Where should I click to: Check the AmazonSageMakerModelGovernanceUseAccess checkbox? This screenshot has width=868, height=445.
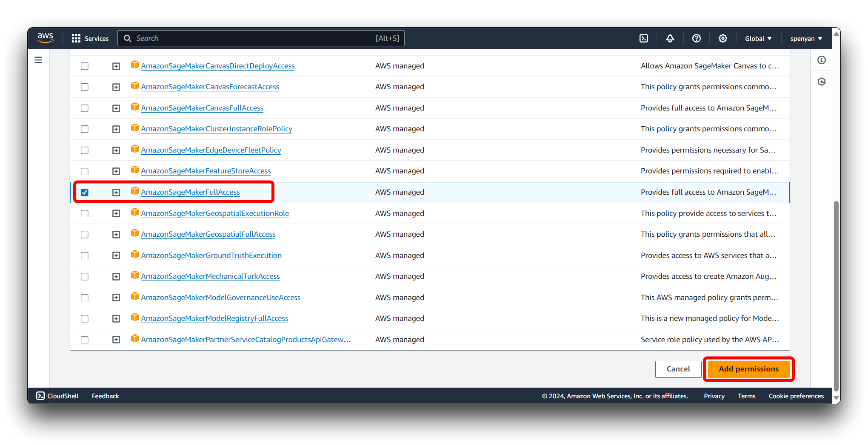click(85, 298)
